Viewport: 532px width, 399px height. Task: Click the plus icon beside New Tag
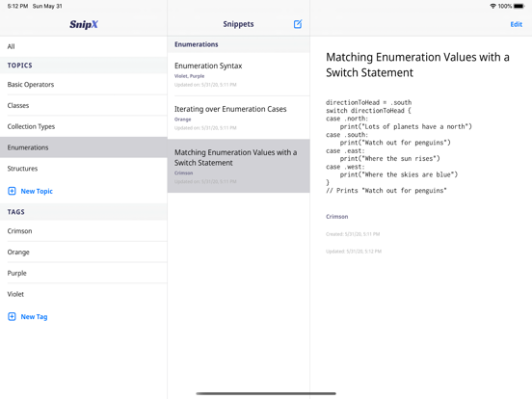pos(12,316)
